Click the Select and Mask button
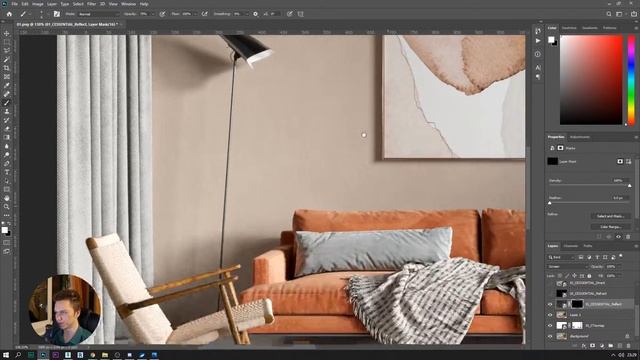Image resolution: width=640 pixels, height=360 pixels. coord(611,216)
